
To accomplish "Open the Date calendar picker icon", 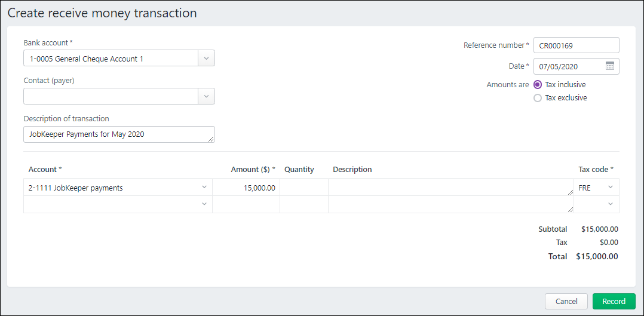I will [x=609, y=66].
